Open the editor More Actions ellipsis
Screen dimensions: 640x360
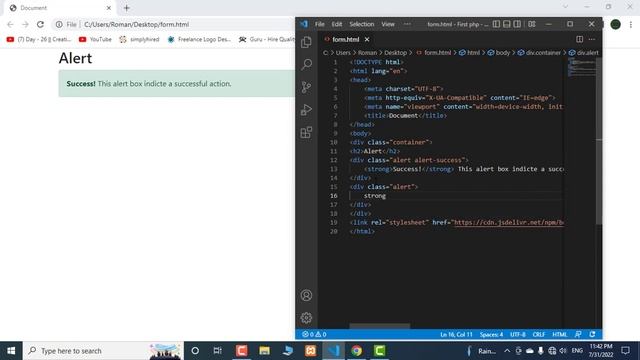coord(592,39)
